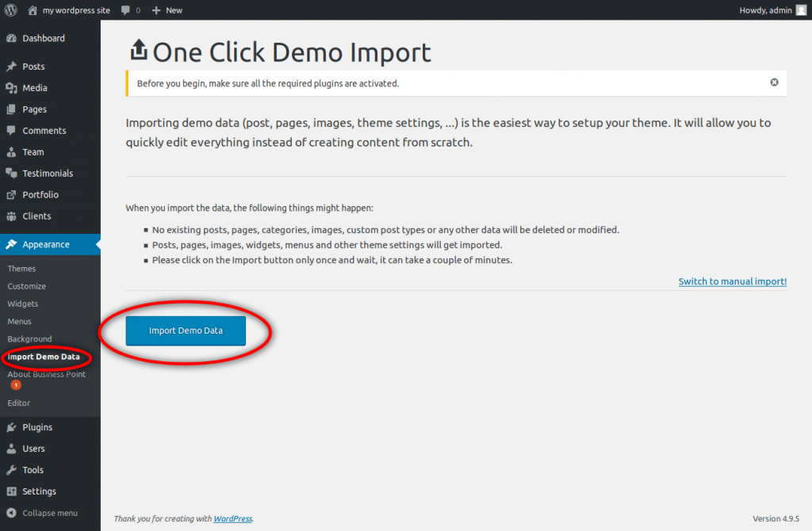The image size is (812, 531).
Task: Select the Portfolio menu item
Action: [x=40, y=194]
